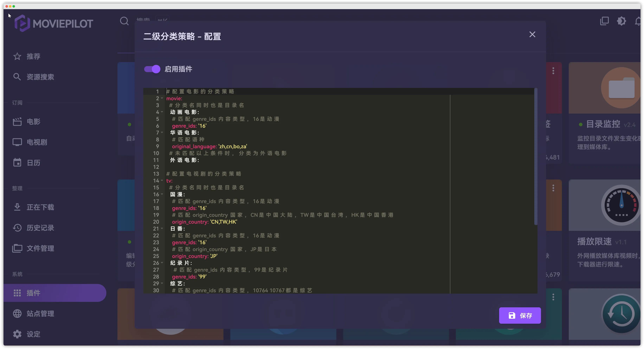Collapse the 华语电影 block at line 7
Image resolution: width=644 pixels, height=349 pixels.
tap(162, 133)
